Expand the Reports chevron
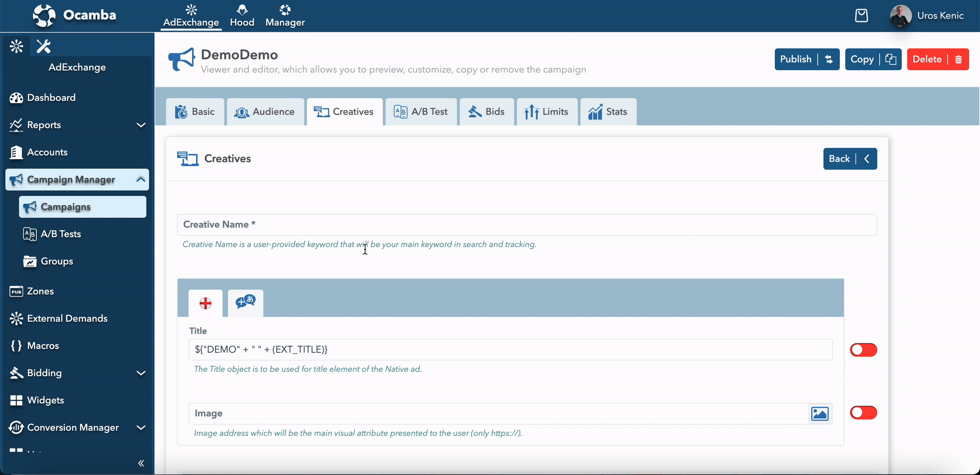The width and height of the screenshot is (980, 475). point(141,125)
